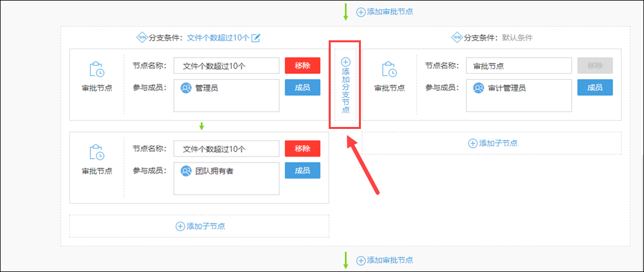Image resolution: width=644 pixels, height=272 pixels.
Task: Click the Y/N branch icon beside 默认条件
Action: point(457,38)
